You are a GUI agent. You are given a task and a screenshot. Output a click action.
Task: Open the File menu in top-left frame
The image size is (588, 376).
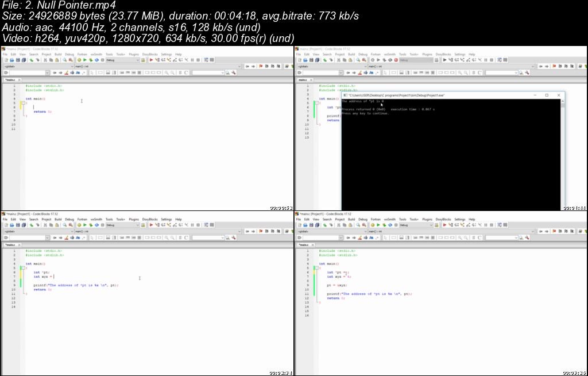point(5,55)
